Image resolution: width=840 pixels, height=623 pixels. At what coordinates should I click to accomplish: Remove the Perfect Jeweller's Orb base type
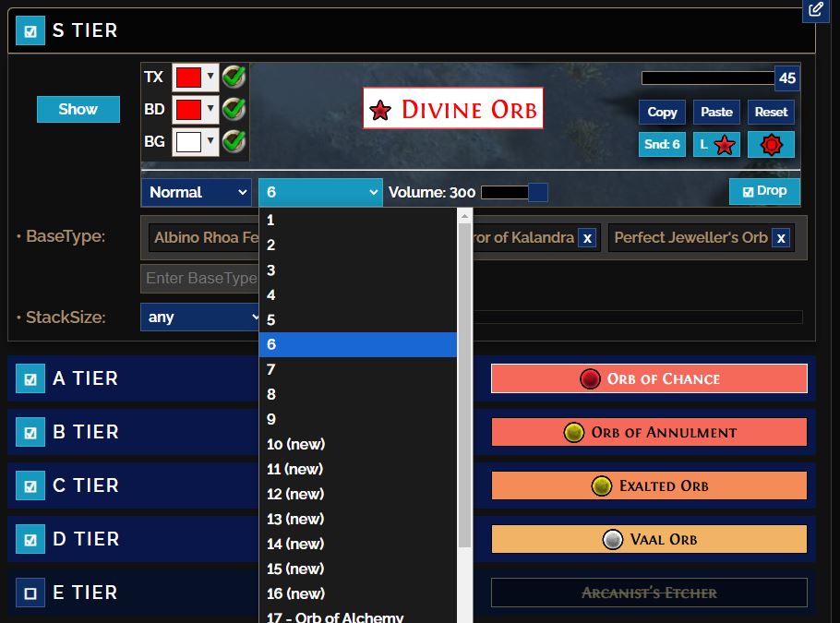[x=781, y=238]
